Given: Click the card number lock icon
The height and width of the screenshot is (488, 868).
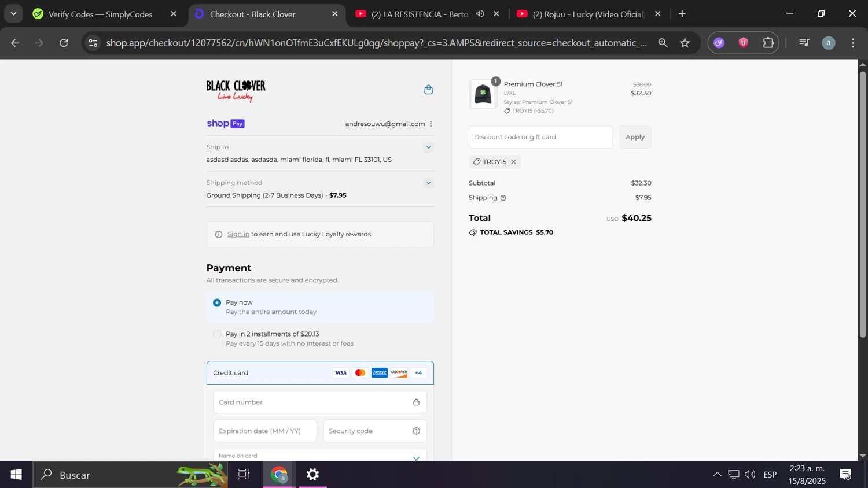Looking at the screenshot, I should pos(416,402).
